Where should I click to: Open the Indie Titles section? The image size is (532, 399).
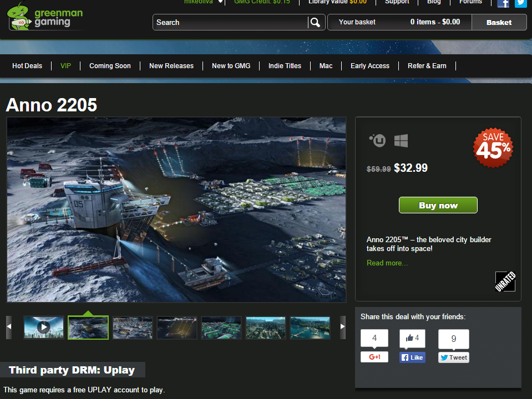(285, 66)
